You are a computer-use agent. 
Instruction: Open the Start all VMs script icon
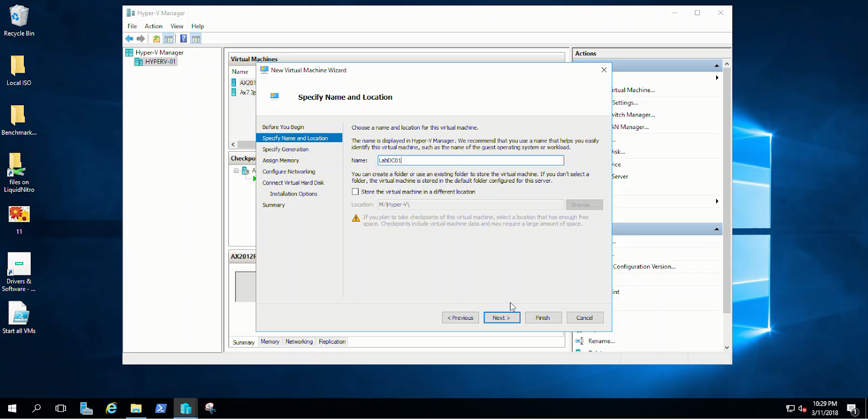click(19, 318)
